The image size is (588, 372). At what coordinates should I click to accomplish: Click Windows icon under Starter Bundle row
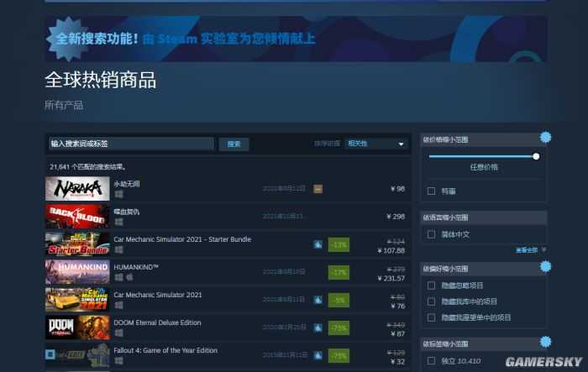pos(119,249)
